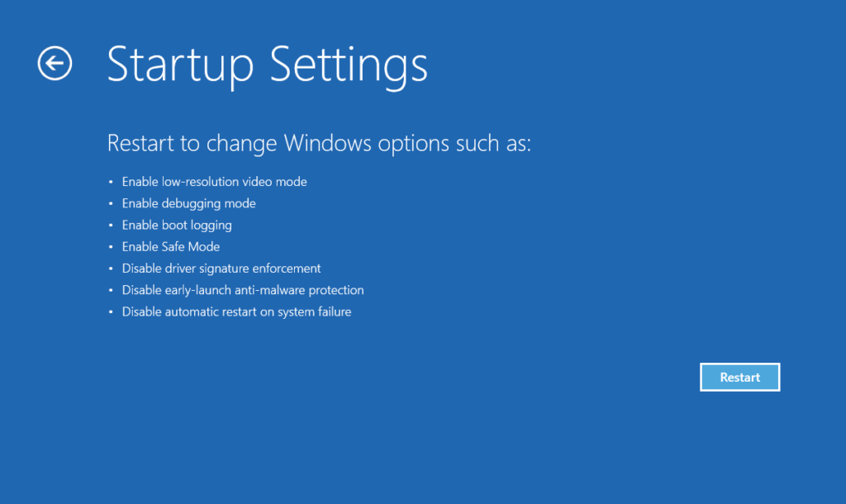
Task: Click the word Restart on the button
Action: 739,377
